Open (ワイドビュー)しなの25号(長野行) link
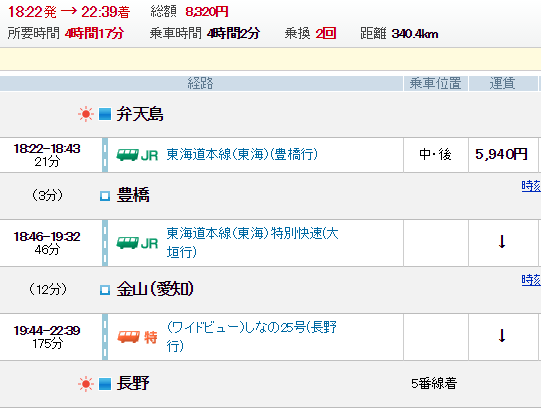The height and width of the screenshot is (408, 541). (252, 337)
